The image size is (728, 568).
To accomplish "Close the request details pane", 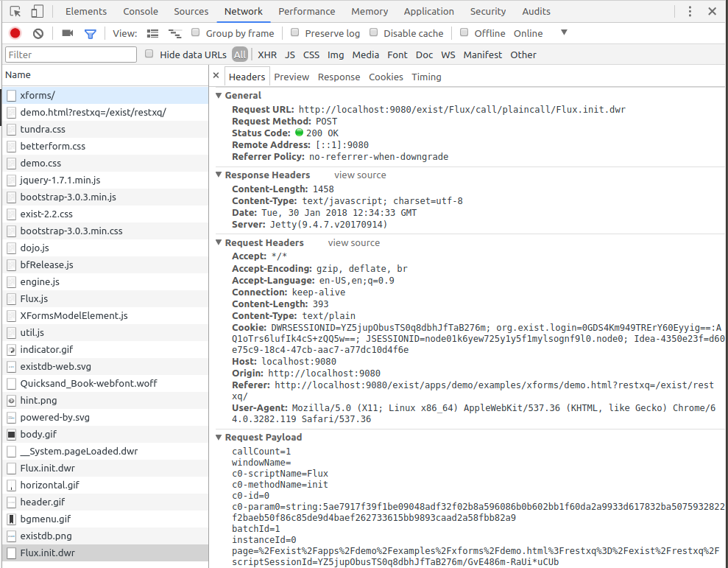I will point(216,75).
